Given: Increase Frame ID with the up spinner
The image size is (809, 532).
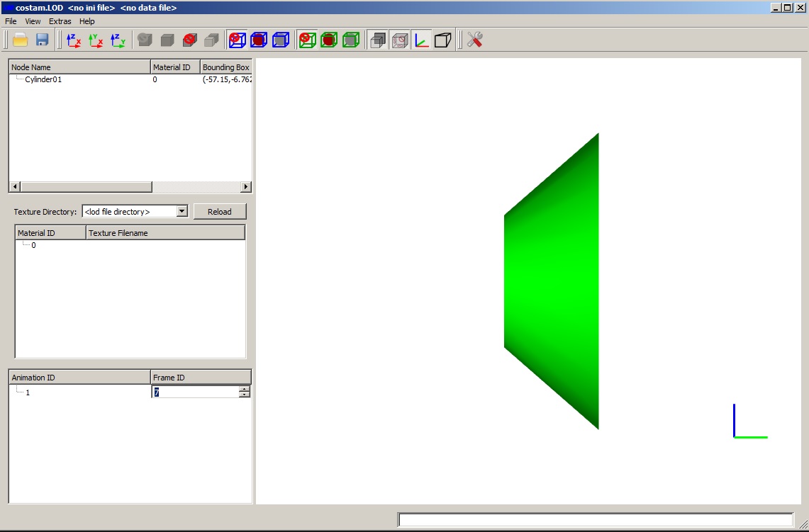Looking at the screenshot, I should point(245,389).
